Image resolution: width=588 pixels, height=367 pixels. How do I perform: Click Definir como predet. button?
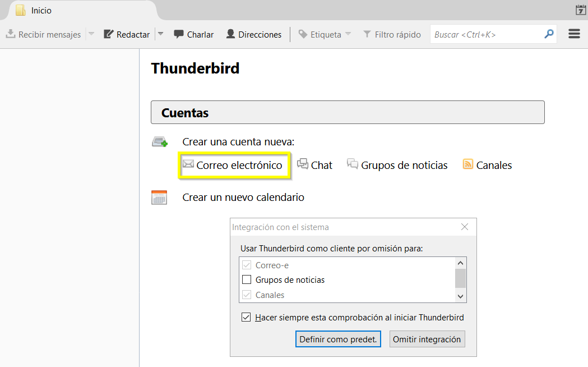point(338,340)
